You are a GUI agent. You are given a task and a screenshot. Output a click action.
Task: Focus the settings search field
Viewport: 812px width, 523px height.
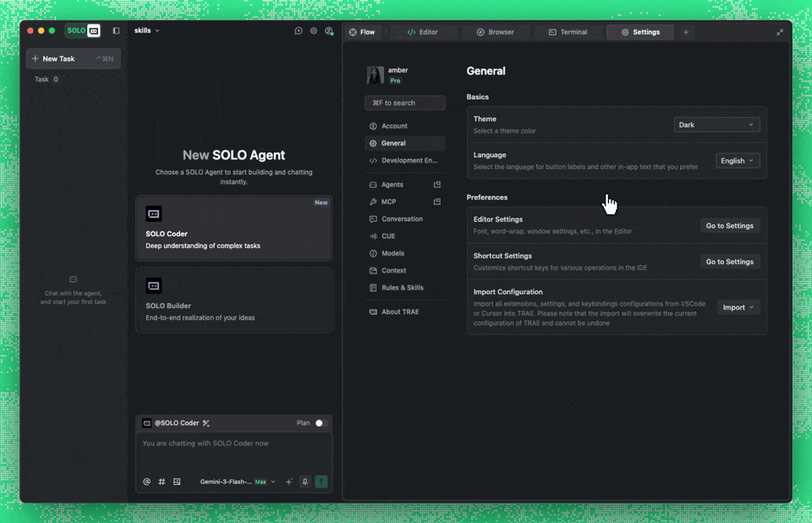(405, 102)
